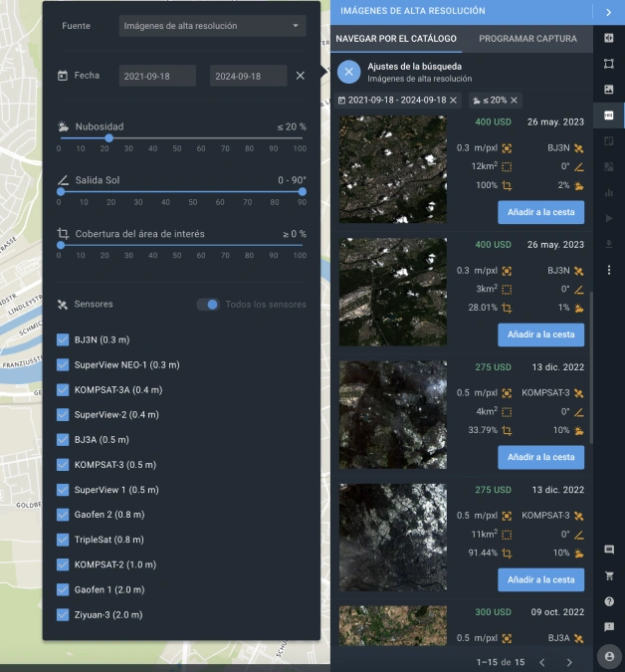
Task: Add first 26 may. 2023 12km² image to basket
Action: [x=540, y=212]
